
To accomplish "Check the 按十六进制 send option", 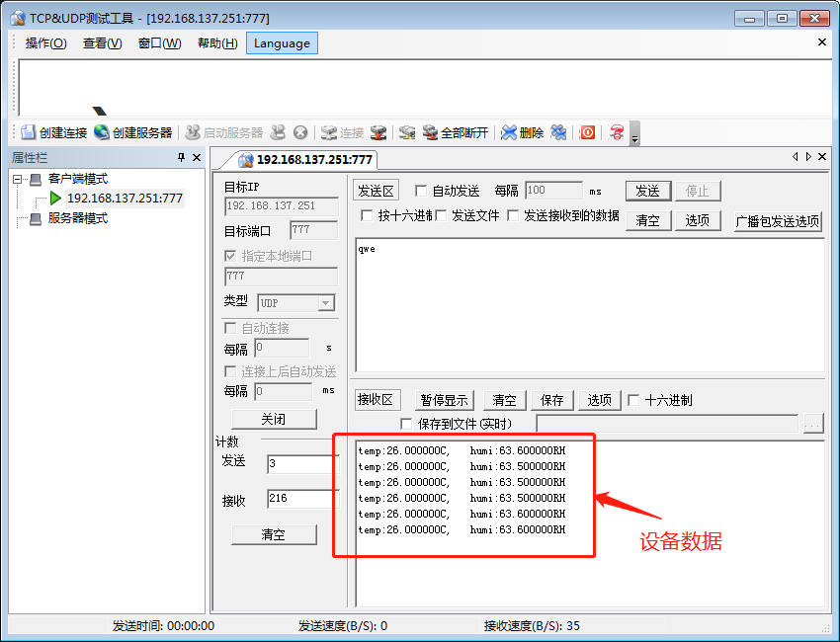I will click(365, 216).
